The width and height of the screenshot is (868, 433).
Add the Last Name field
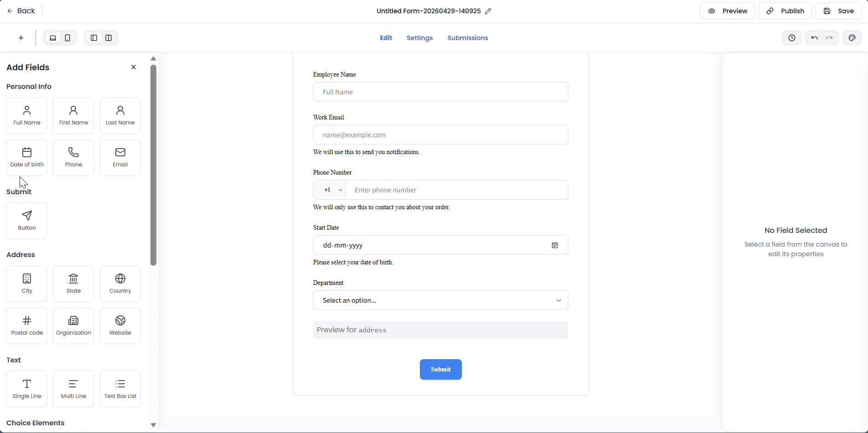tap(120, 116)
